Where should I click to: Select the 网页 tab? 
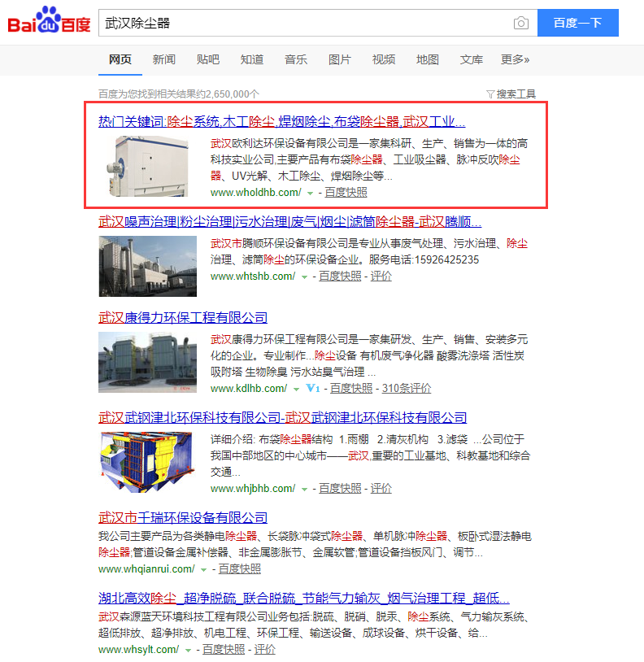click(120, 59)
